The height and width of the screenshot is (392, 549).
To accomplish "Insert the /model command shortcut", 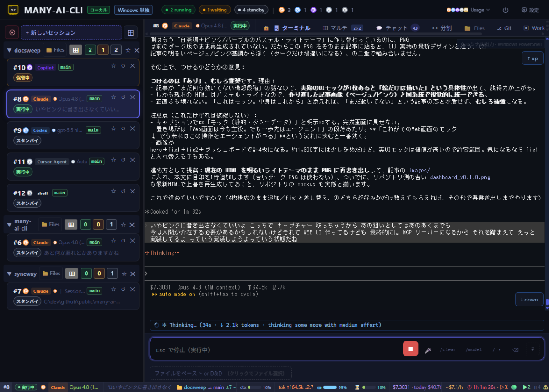I will (x=474, y=349).
